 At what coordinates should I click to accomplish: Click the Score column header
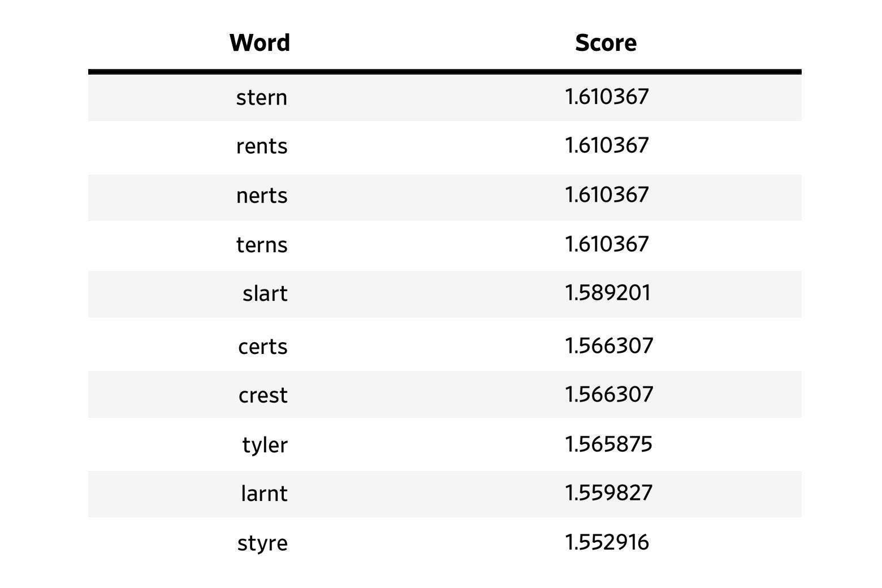[606, 43]
